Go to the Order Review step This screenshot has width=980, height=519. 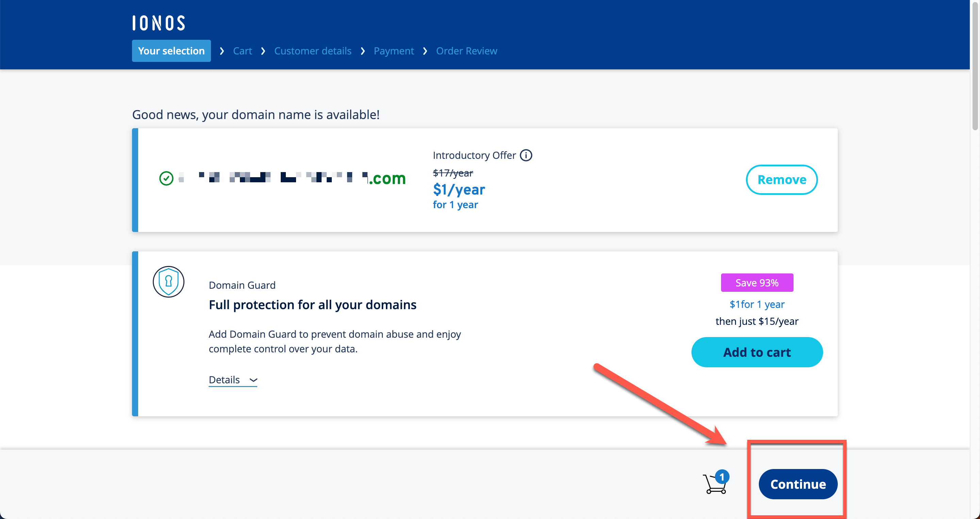pos(467,51)
